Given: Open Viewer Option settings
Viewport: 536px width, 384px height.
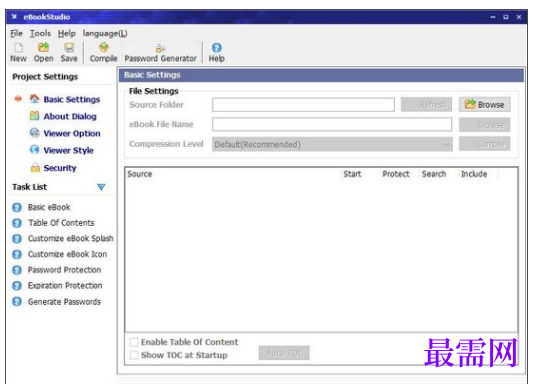Looking at the screenshot, I should (x=72, y=133).
